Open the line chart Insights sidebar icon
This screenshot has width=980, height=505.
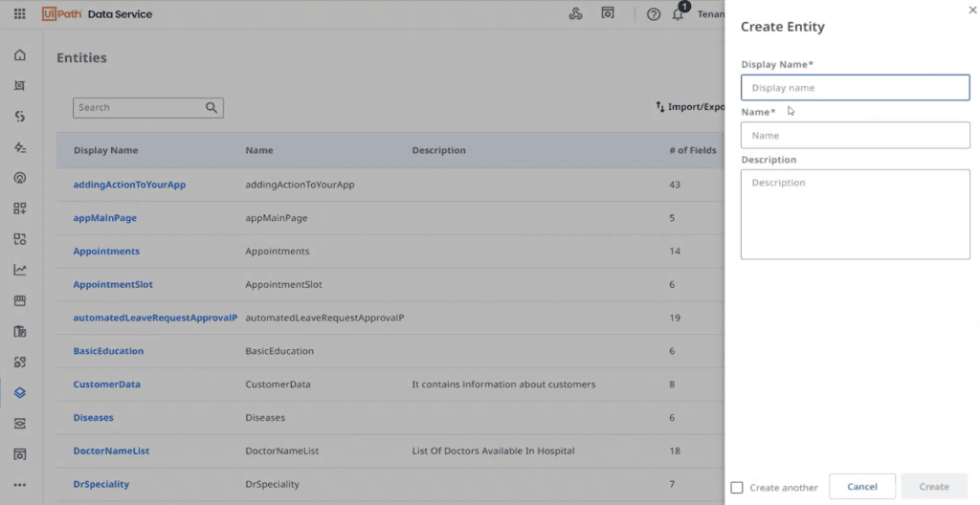(x=20, y=270)
